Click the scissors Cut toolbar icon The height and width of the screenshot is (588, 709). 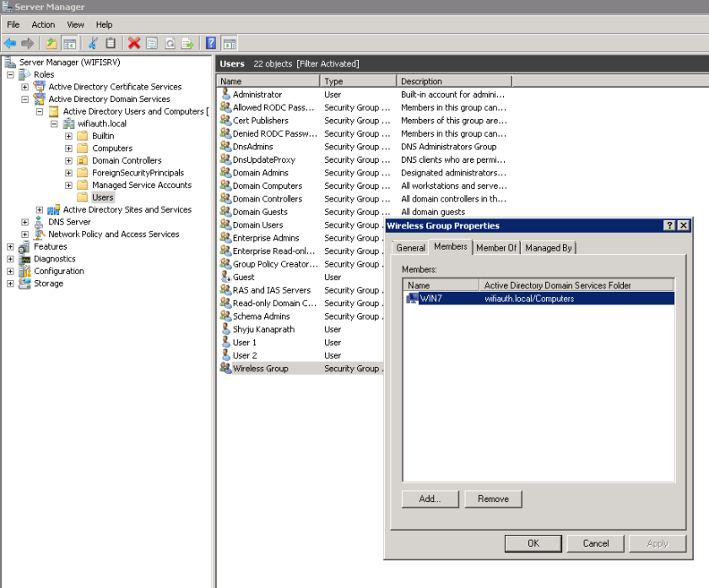(x=93, y=43)
